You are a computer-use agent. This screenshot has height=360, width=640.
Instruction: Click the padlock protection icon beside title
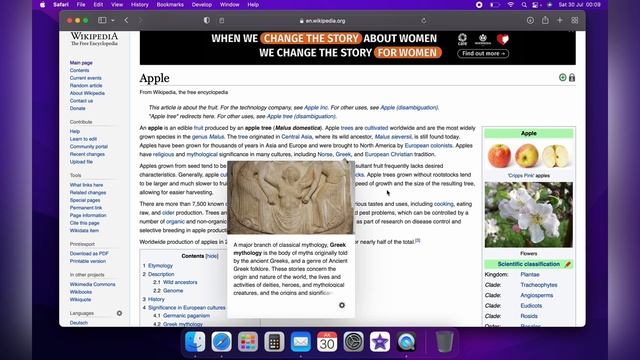572,78
